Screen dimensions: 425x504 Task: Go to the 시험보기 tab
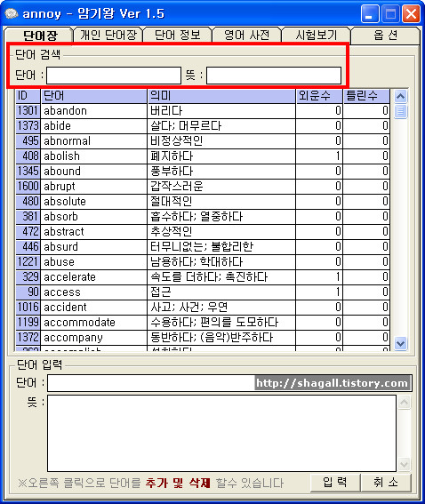click(316, 35)
